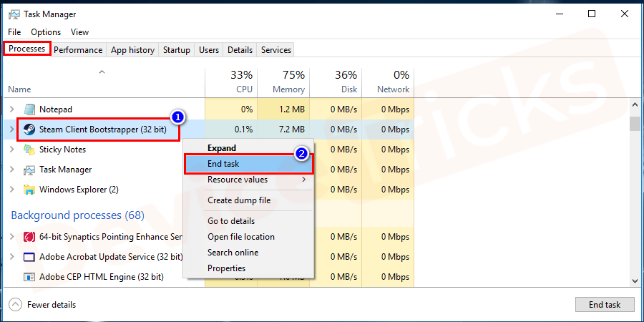The width and height of the screenshot is (644, 322).
Task: Click the Synaptics Pointing Enhance icon
Action: 30,237
